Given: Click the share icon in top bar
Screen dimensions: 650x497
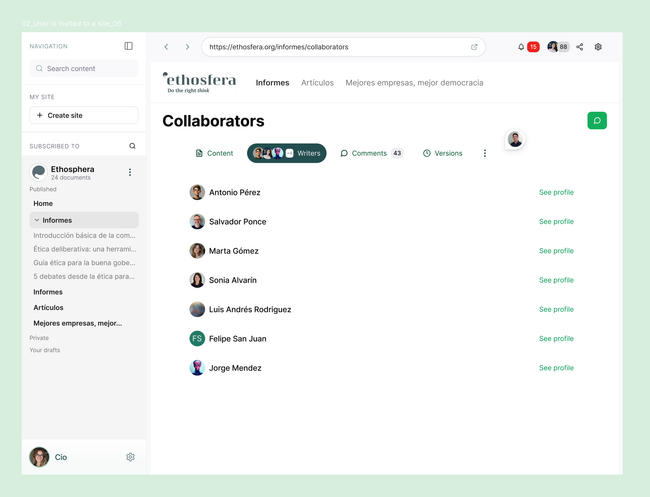Looking at the screenshot, I should (579, 47).
